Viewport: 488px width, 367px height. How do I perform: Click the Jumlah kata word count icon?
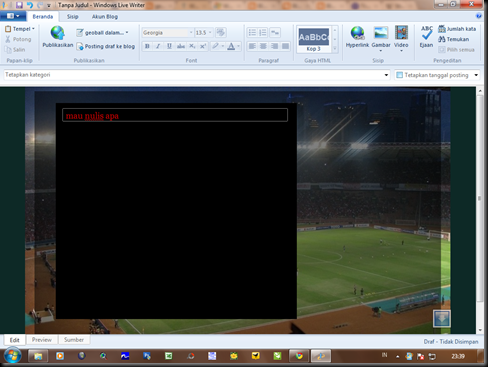[442, 29]
